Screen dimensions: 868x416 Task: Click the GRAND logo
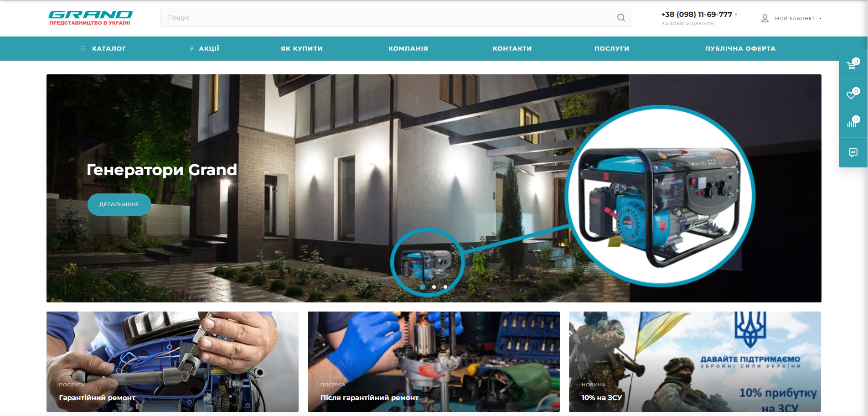90,18
